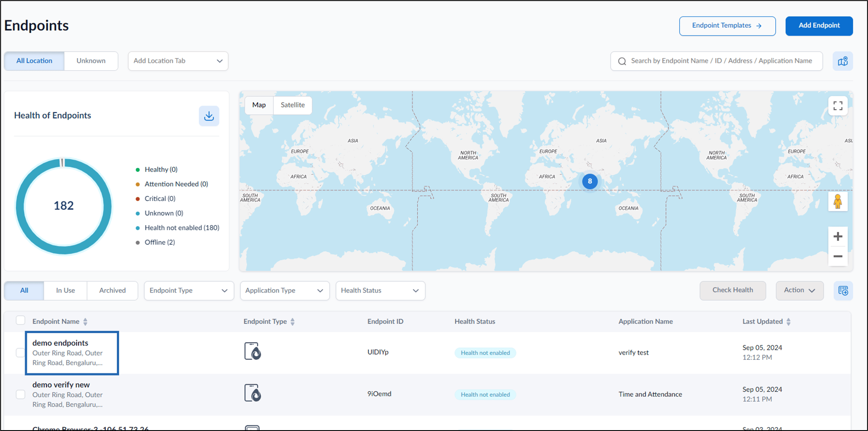Sort by Last Updated arrows

[788, 322]
